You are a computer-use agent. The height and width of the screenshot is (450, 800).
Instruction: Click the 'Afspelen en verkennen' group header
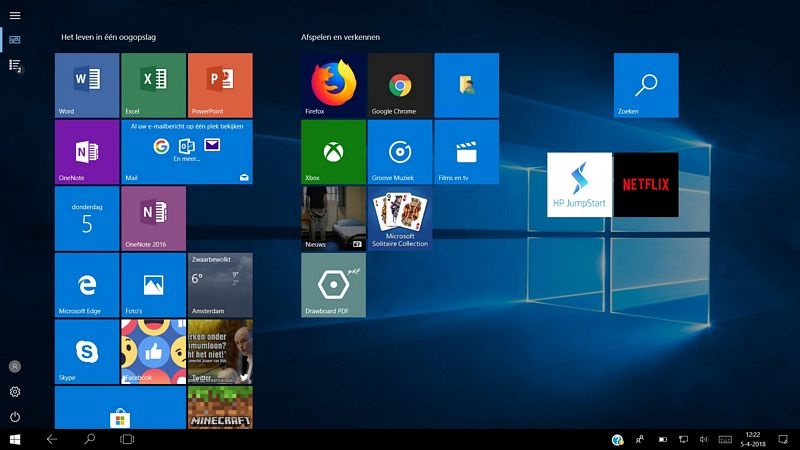[340, 37]
